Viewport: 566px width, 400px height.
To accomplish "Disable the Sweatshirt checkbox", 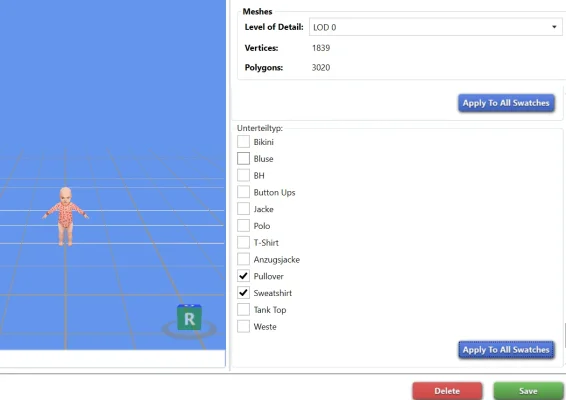I will click(243, 293).
